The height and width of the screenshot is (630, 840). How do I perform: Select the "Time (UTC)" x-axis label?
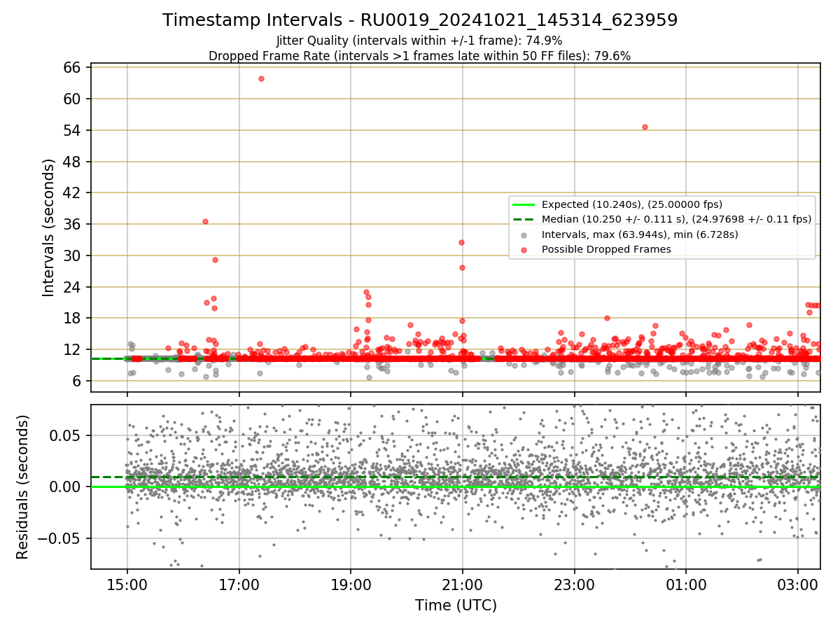456,605
